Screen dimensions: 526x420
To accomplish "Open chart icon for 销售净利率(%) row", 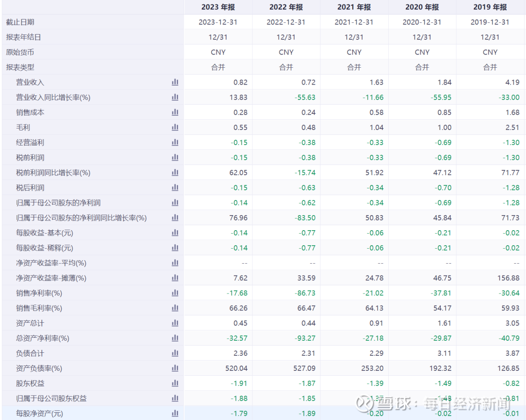I will click(x=175, y=293).
